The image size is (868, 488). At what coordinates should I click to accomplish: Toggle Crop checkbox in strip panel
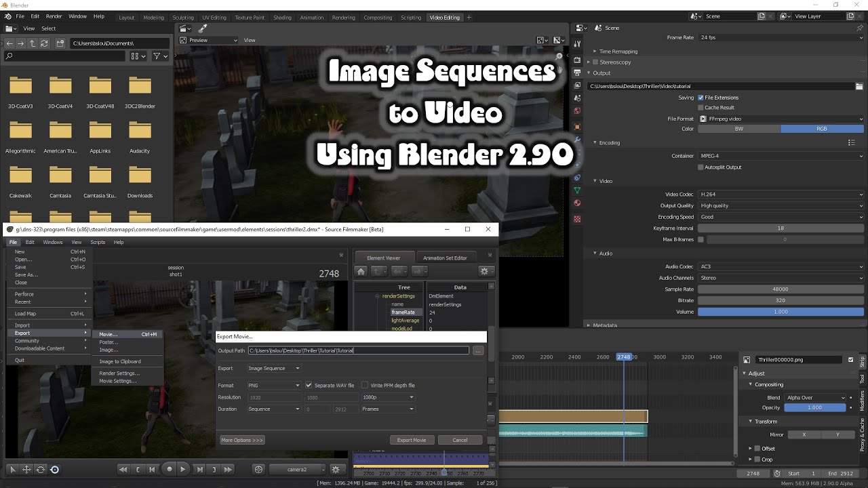(757, 460)
